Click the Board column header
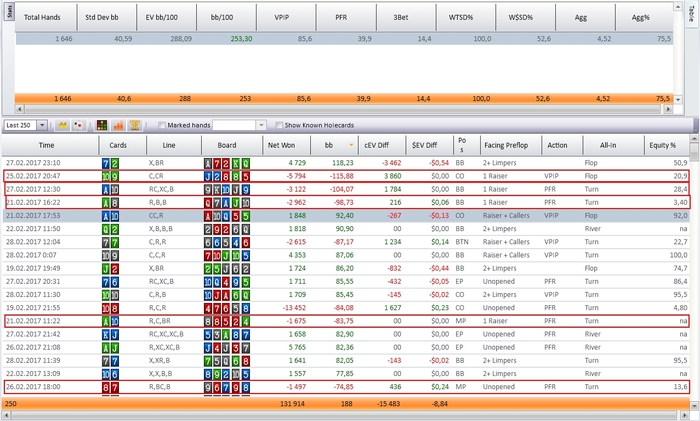Screen dimensions: 700x421 point(232,145)
